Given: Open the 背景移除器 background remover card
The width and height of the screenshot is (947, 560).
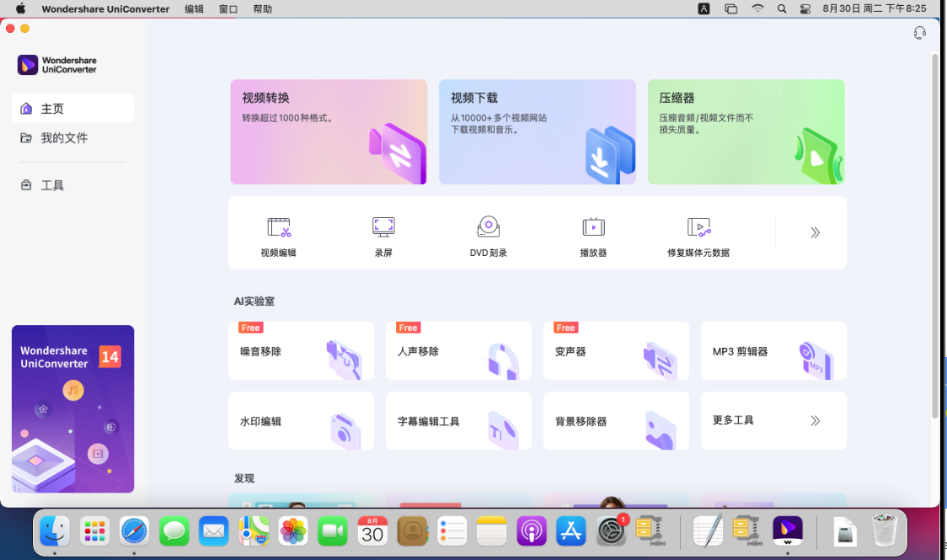Looking at the screenshot, I should [x=616, y=420].
